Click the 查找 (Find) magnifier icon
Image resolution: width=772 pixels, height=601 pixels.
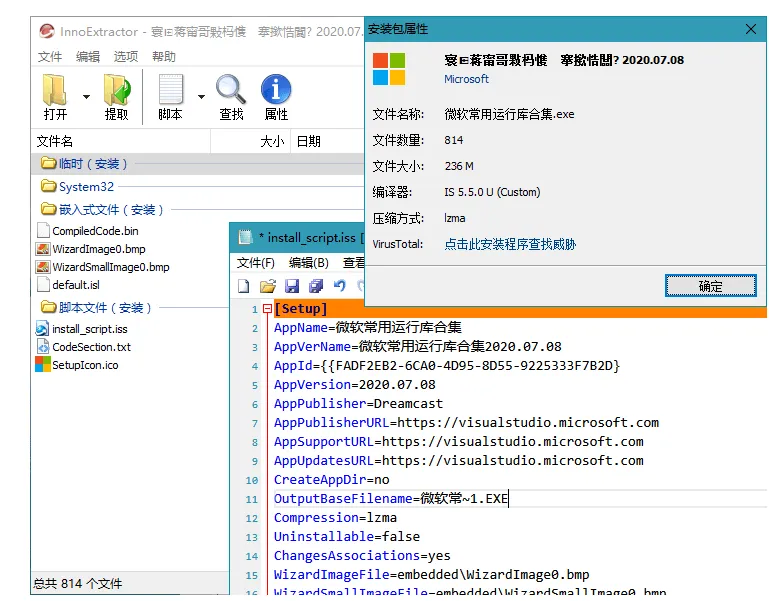(231, 89)
